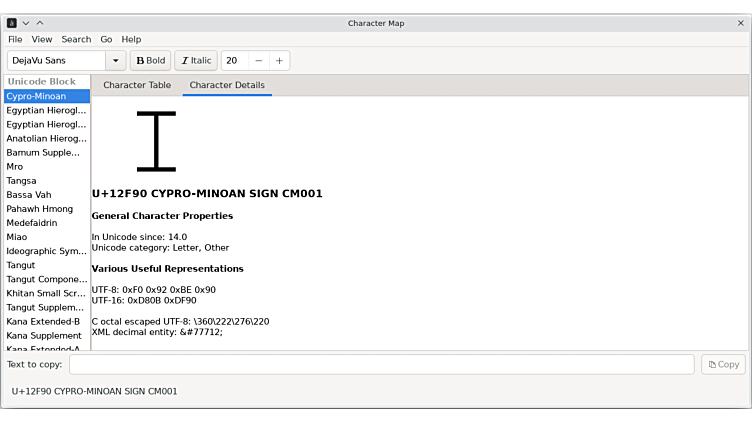Toggle the Italic font button
The width and height of the screenshot is (752, 423).
click(x=196, y=61)
